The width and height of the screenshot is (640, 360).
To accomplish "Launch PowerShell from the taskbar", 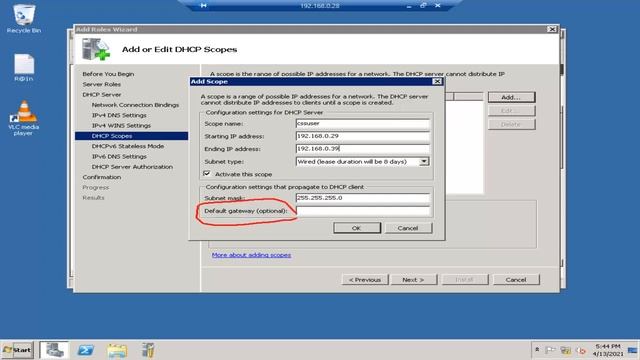I will (86, 350).
